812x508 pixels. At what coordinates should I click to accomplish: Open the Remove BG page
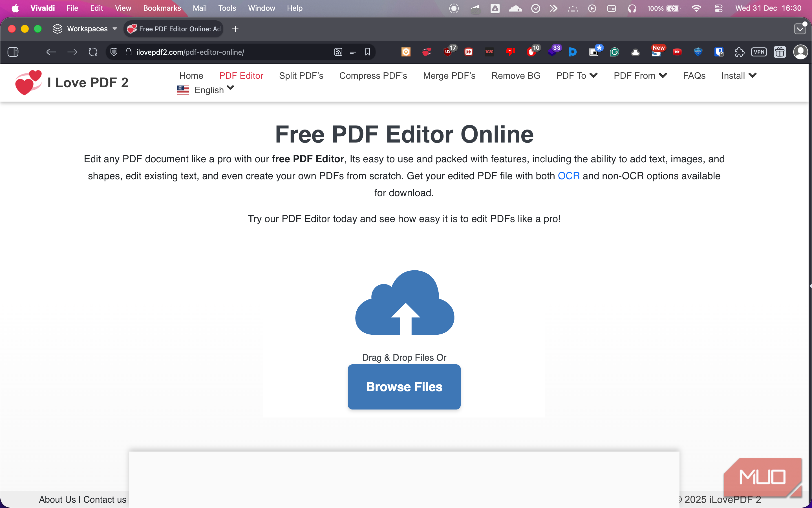pos(516,76)
